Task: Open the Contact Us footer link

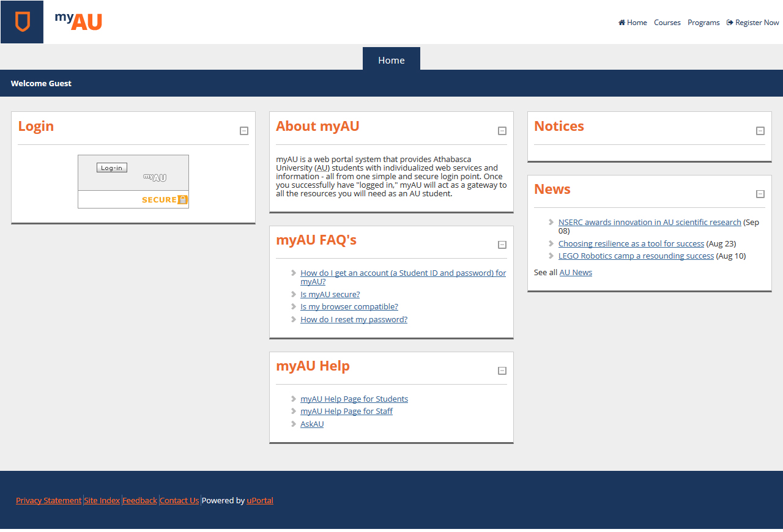Action: coord(179,500)
